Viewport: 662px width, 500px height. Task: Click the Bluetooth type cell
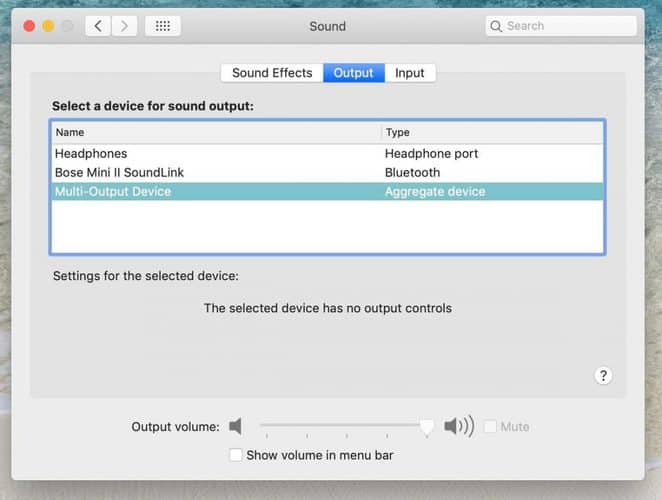[412, 173]
